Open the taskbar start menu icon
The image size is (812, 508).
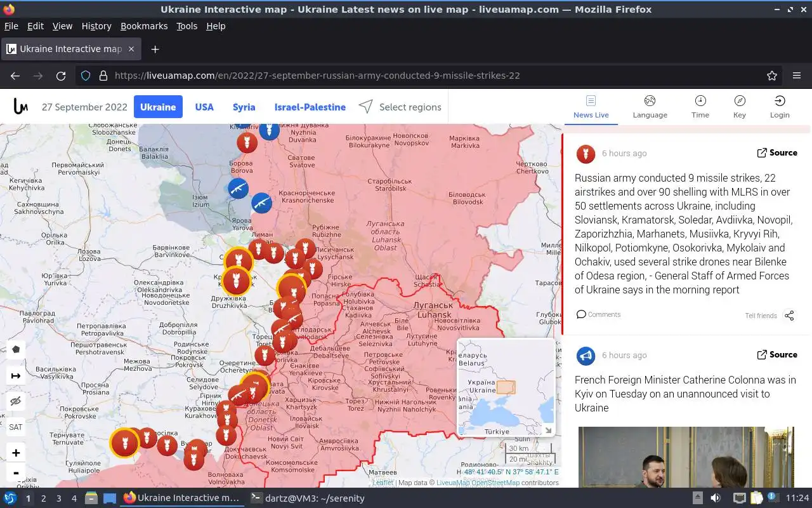(10, 498)
